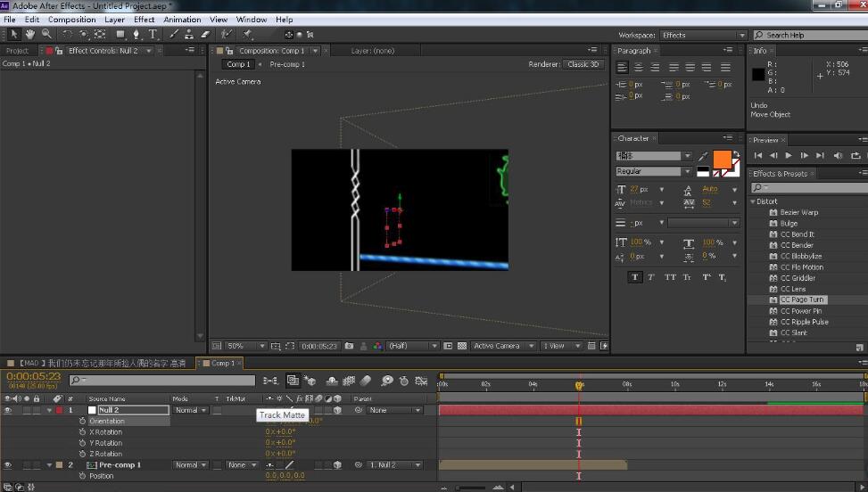Collapse the Distort effects category

753,201
